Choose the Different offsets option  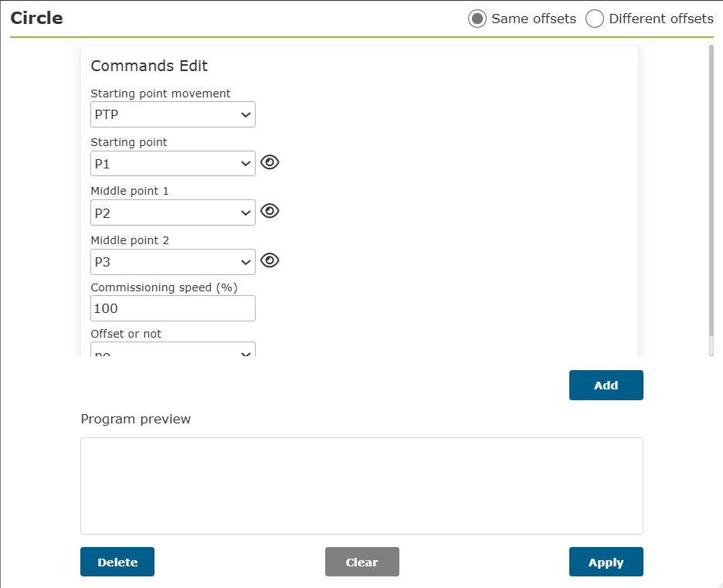[x=594, y=19]
